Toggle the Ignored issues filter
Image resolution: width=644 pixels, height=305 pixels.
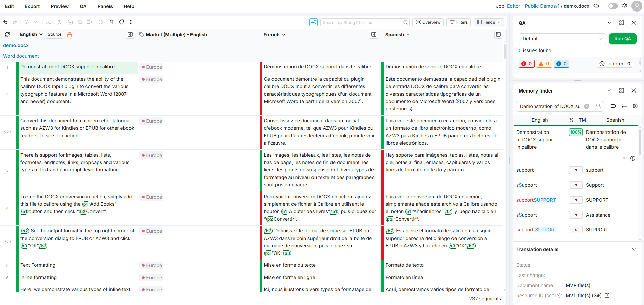[x=615, y=64]
